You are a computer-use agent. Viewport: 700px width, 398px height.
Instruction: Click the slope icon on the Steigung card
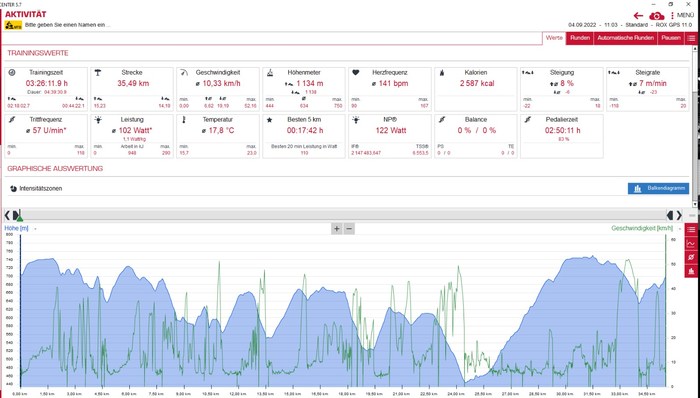point(528,72)
